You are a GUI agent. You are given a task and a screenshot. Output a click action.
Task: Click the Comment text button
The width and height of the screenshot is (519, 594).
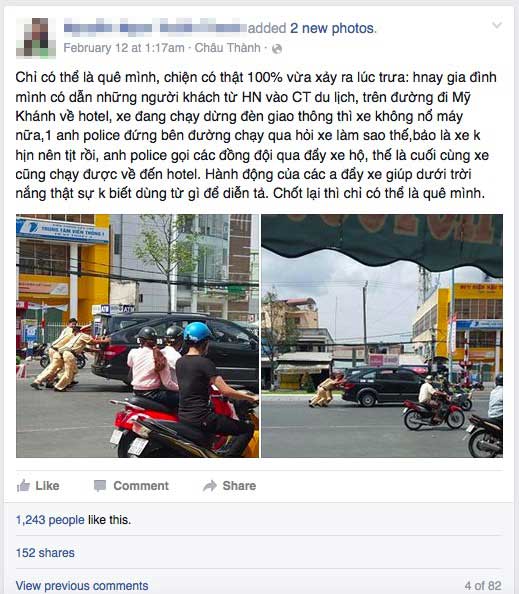point(141,486)
